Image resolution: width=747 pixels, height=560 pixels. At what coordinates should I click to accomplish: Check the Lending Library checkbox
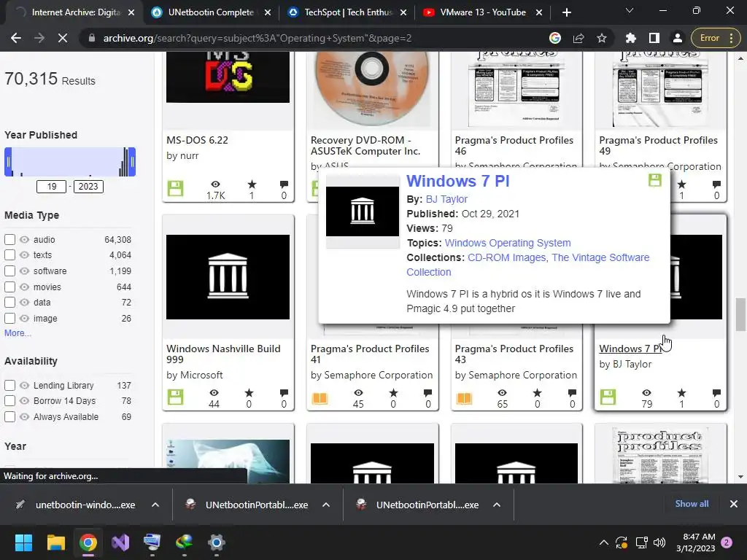tap(9, 385)
